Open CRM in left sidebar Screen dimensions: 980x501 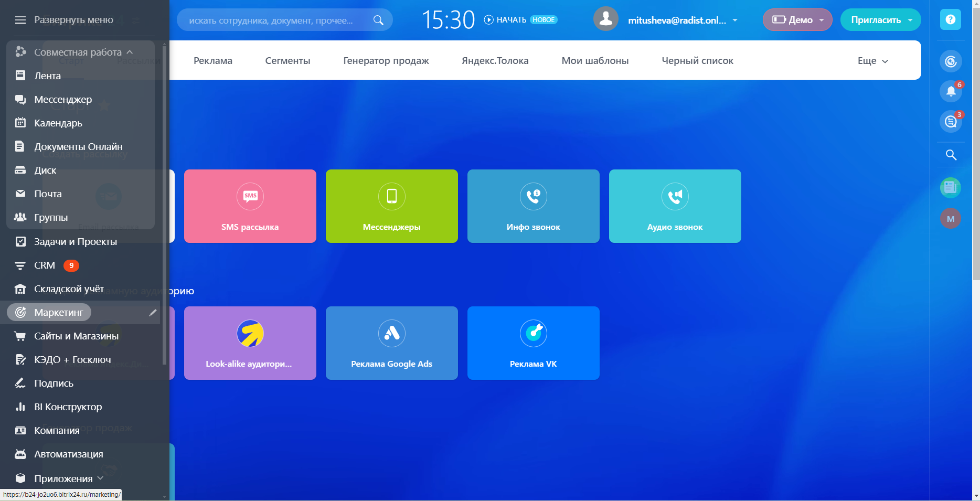click(x=45, y=265)
